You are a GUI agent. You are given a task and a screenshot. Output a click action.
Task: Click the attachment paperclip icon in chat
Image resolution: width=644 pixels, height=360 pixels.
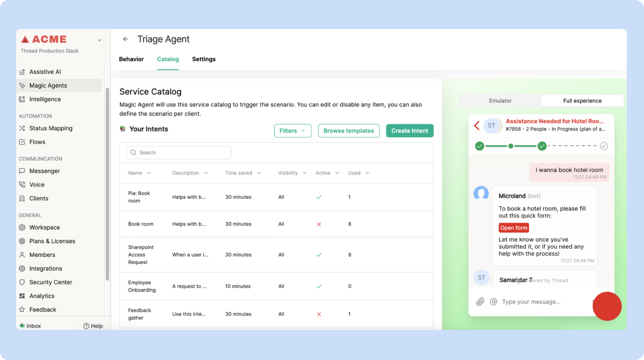[480, 302]
